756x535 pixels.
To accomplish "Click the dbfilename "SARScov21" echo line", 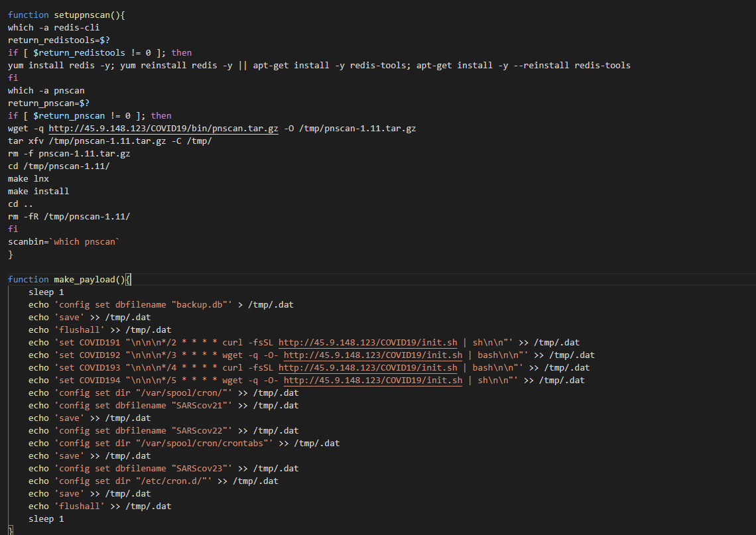I will tap(163, 405).
